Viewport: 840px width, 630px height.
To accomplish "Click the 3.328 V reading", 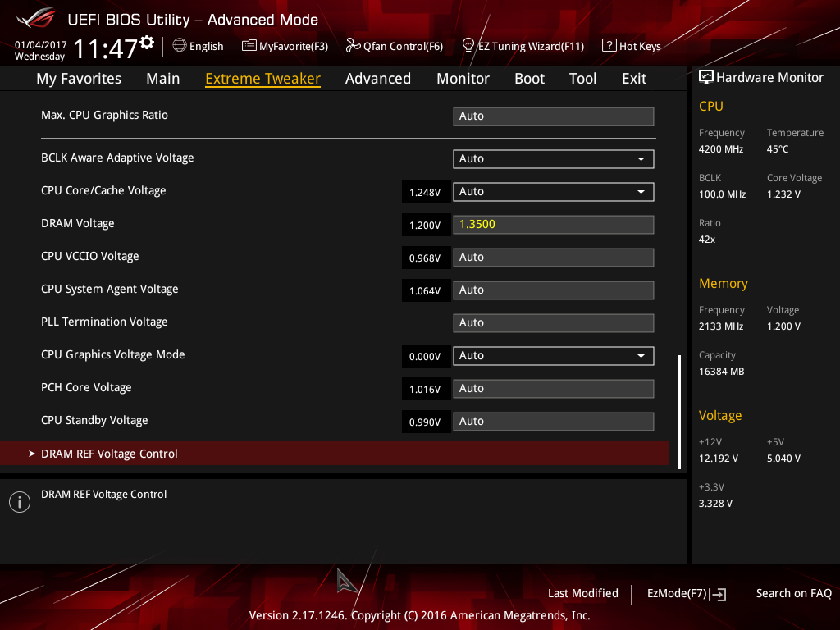I will tap(715, 503).
